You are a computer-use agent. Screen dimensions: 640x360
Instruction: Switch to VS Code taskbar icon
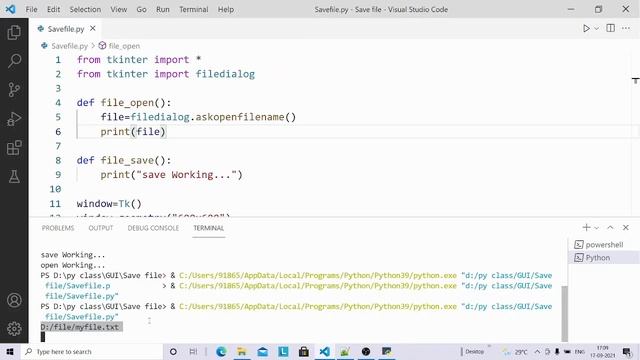[324, 351]
